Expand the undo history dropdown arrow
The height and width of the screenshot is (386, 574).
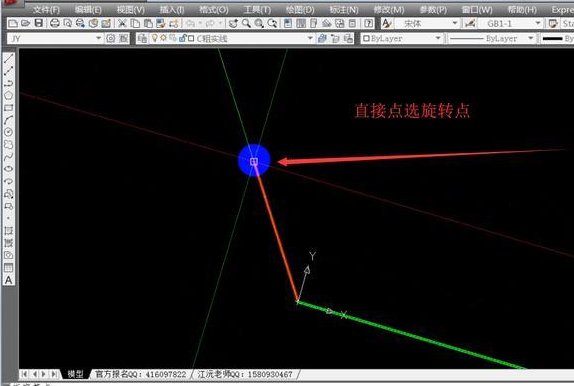tap(200, 23)
